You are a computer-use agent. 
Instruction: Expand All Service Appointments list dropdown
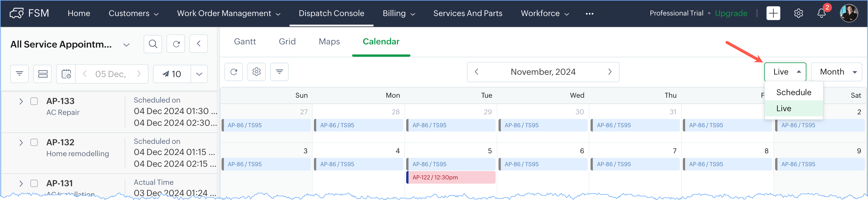pos(126,45)
